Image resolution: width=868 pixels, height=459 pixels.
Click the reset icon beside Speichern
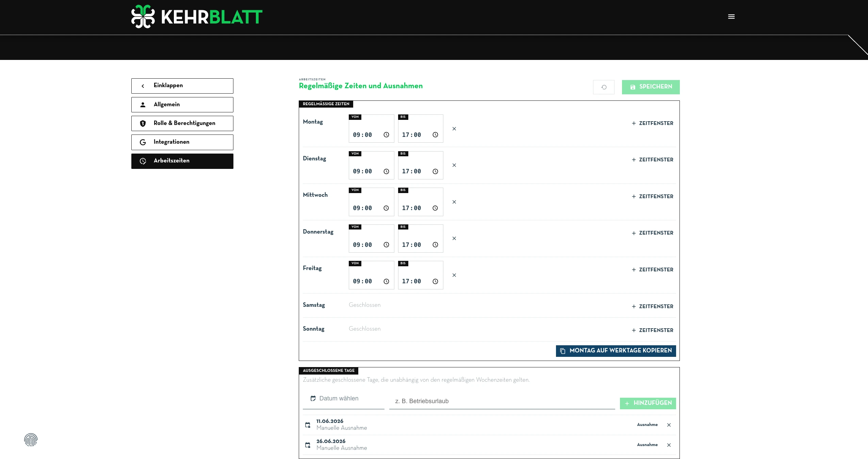(604, 87)
